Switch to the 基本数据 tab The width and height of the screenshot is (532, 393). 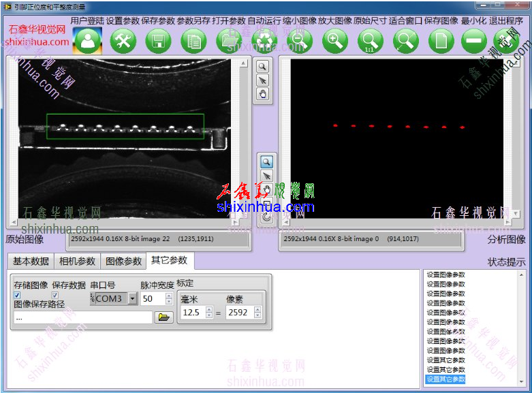[31, 262]
